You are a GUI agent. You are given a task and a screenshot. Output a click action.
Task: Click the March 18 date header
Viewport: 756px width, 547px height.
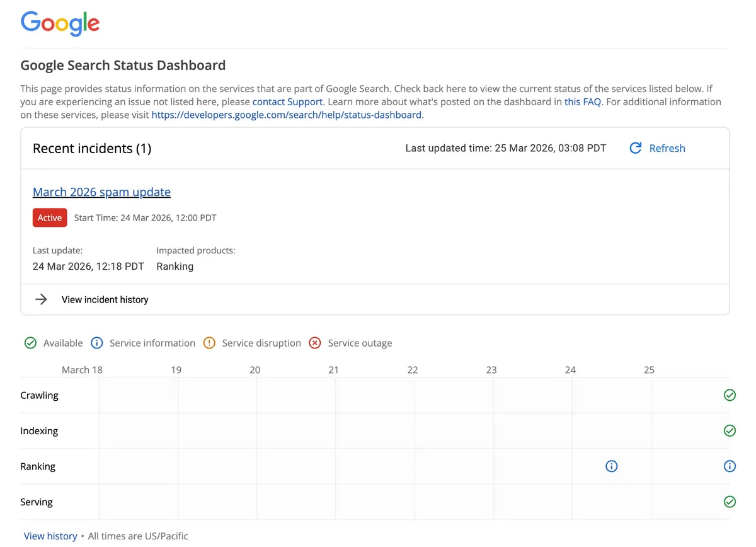pos(82,370)
